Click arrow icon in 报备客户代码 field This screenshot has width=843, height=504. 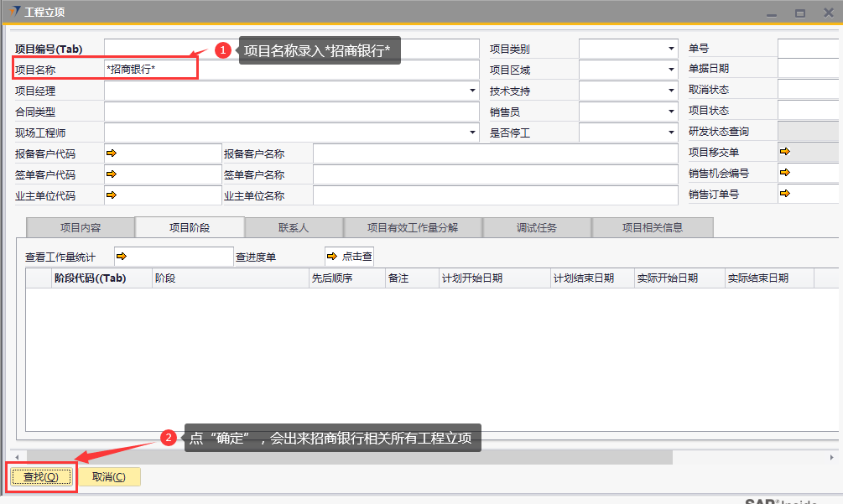pos(112,153)
